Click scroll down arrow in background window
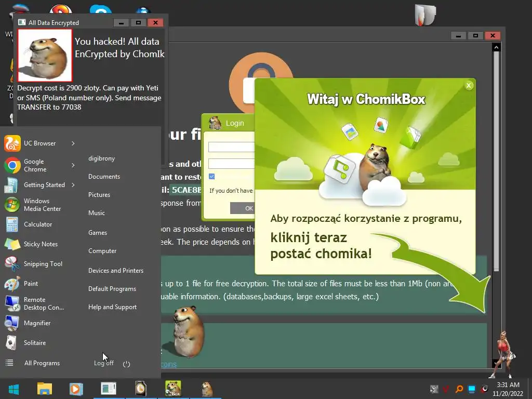 pyautogui.click(x=496, y=364)
